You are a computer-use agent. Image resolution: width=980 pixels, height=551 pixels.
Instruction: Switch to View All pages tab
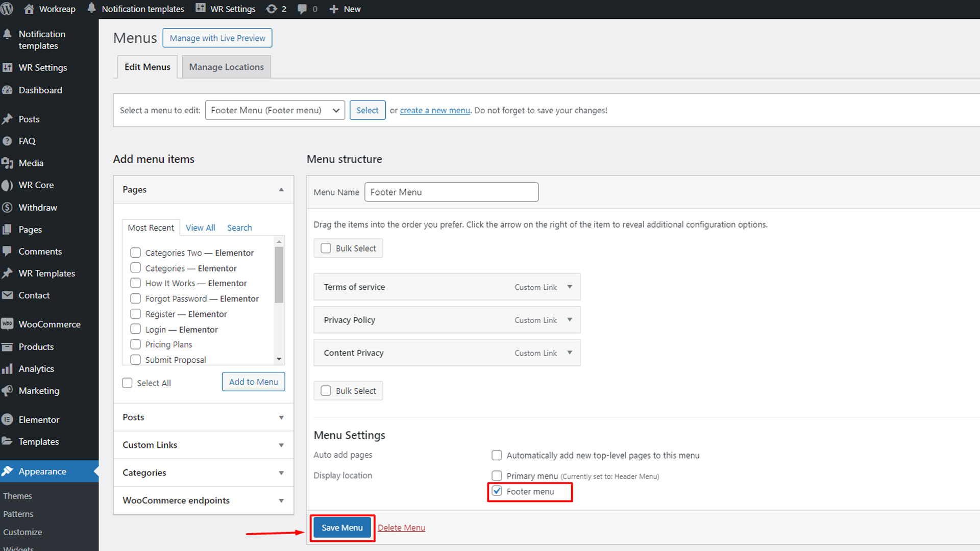(x=200, y=228)
